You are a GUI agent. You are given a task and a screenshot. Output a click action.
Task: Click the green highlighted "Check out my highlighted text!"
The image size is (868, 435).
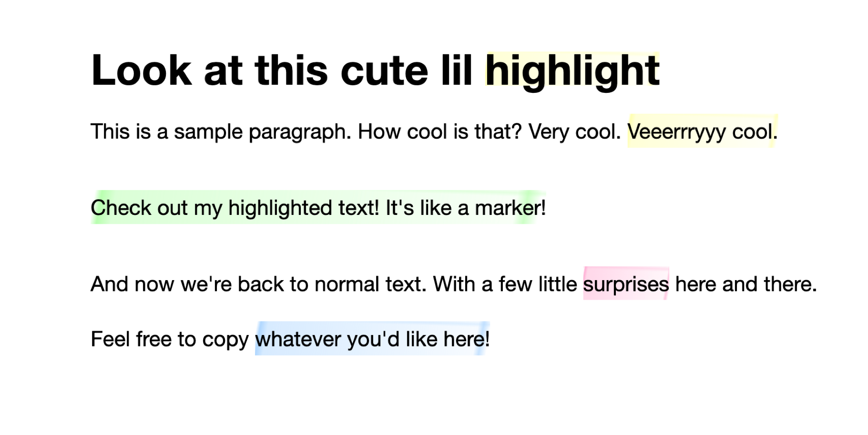tap(235, 208)
